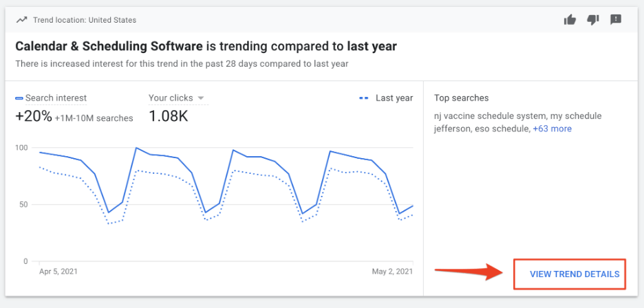Image resolution: width=644 pixels, height=308 pixels.
Task: Click the 50 y-axis label
Action: click(x=24, y=204)
